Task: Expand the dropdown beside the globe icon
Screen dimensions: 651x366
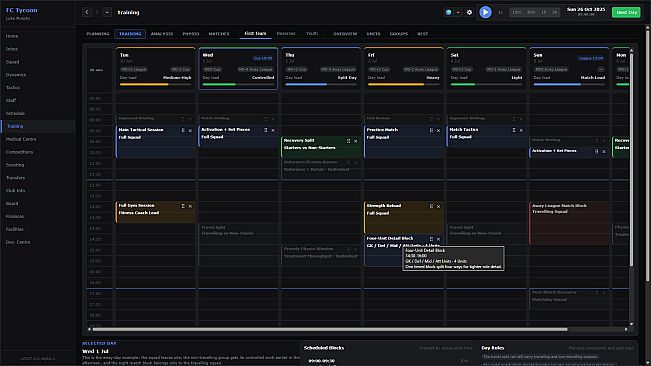Action: click(458, 12)
